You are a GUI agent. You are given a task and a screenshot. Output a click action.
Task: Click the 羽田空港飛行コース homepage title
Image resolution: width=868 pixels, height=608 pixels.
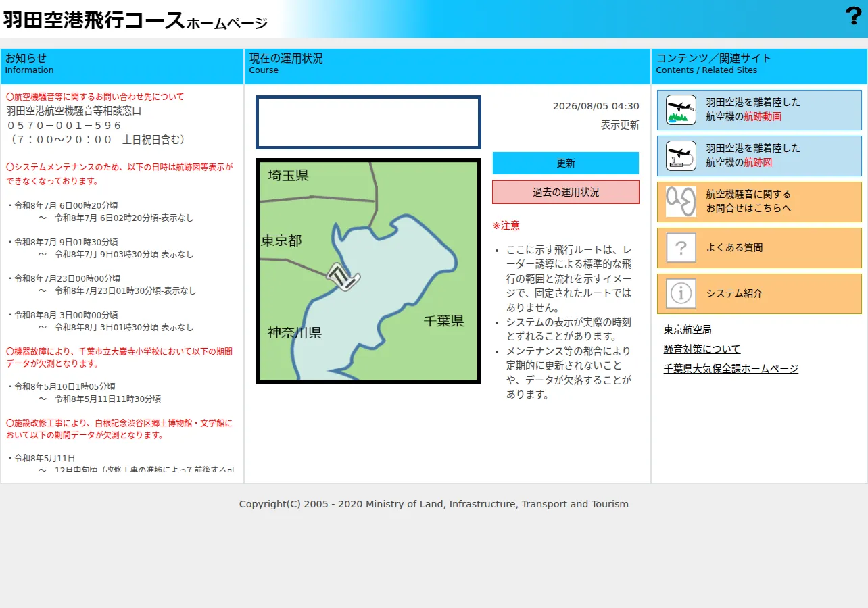click(x=135, y=20)
